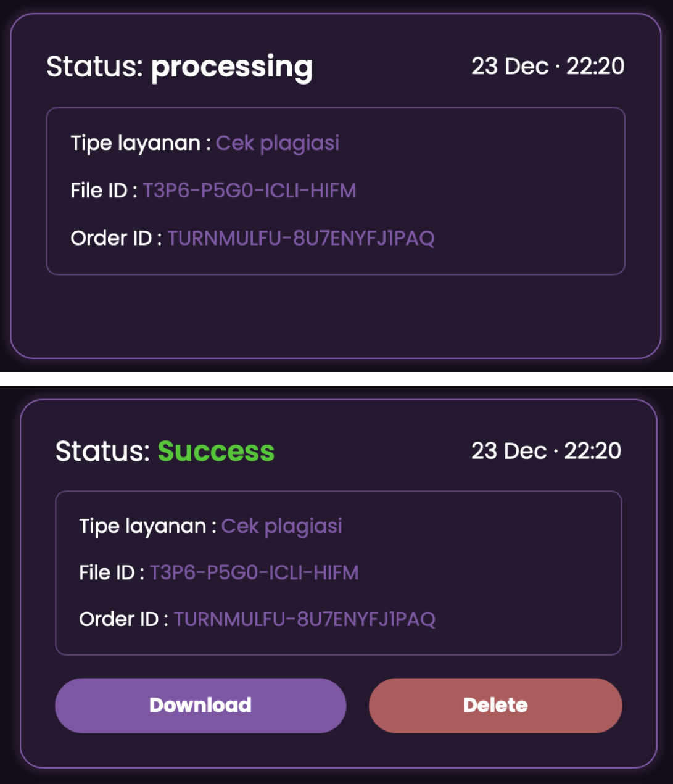Select the File ID in the processing card
The image size is (673, 784).
249,191
